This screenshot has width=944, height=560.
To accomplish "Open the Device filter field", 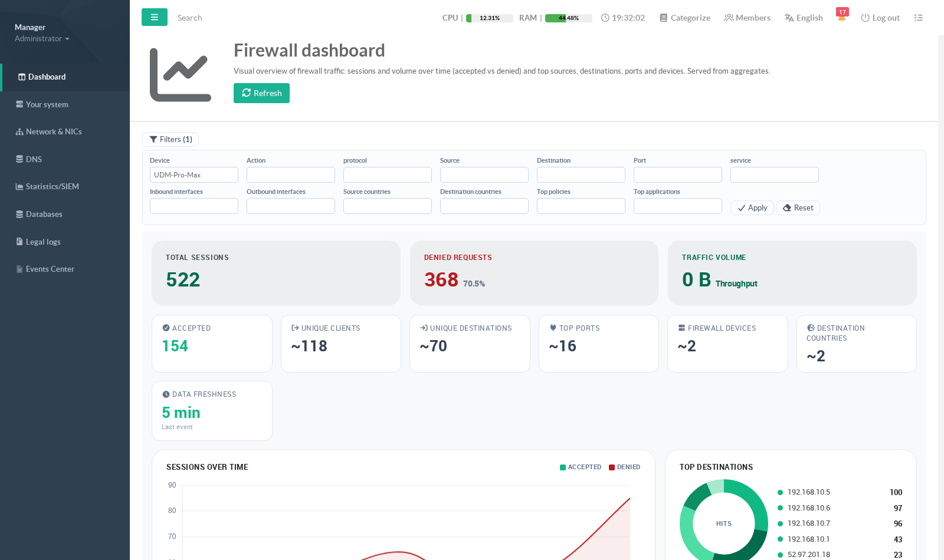I will point(194,175).
